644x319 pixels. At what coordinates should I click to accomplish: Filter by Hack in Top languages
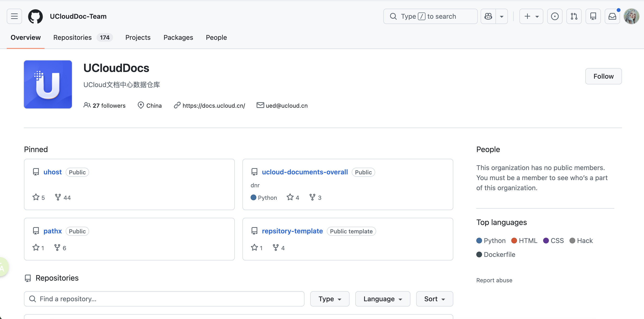pos(581,241)
